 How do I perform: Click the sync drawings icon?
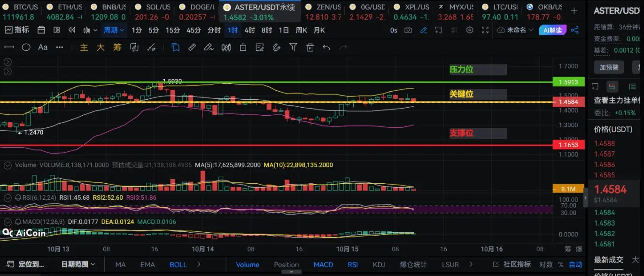[134, 47]
